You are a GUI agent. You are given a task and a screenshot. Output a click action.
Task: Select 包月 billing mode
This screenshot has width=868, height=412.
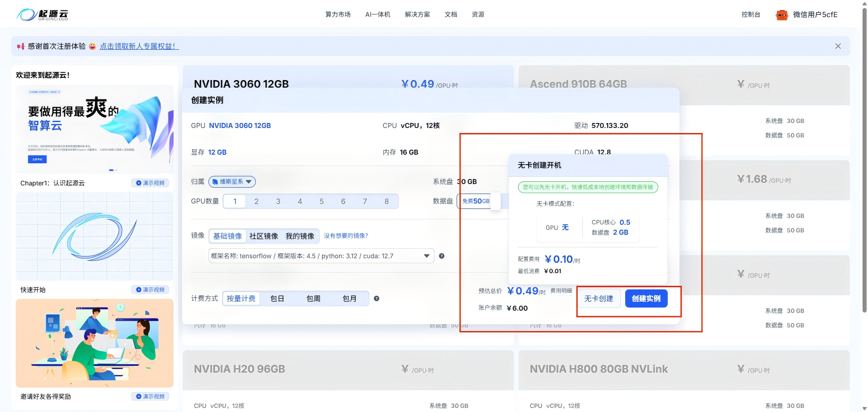point(349,298)
